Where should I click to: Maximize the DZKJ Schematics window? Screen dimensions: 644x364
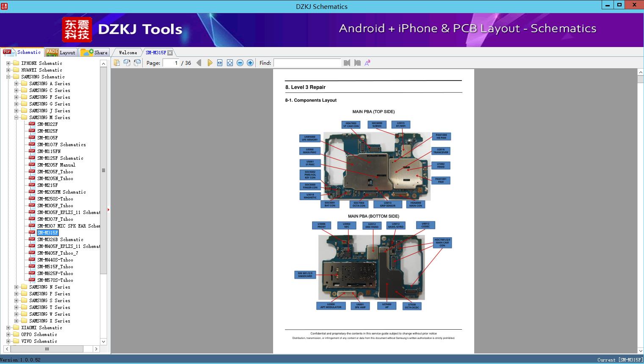(x=619, y=5)
